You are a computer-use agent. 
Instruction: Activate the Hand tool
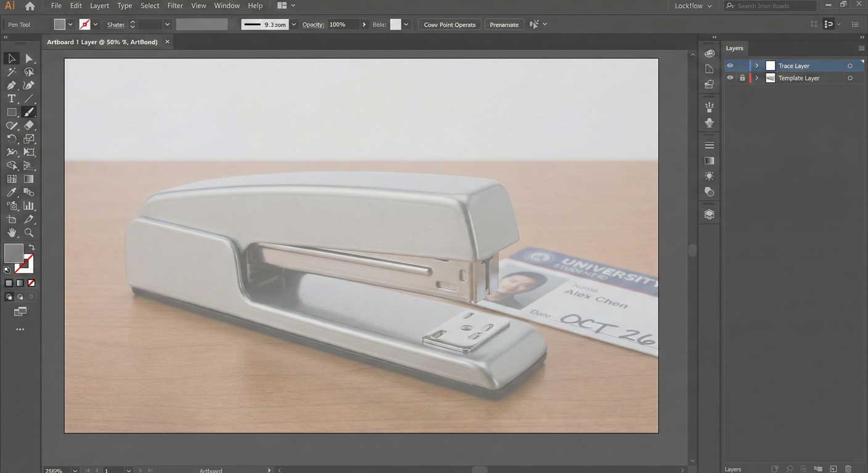(x=11, y=233)
